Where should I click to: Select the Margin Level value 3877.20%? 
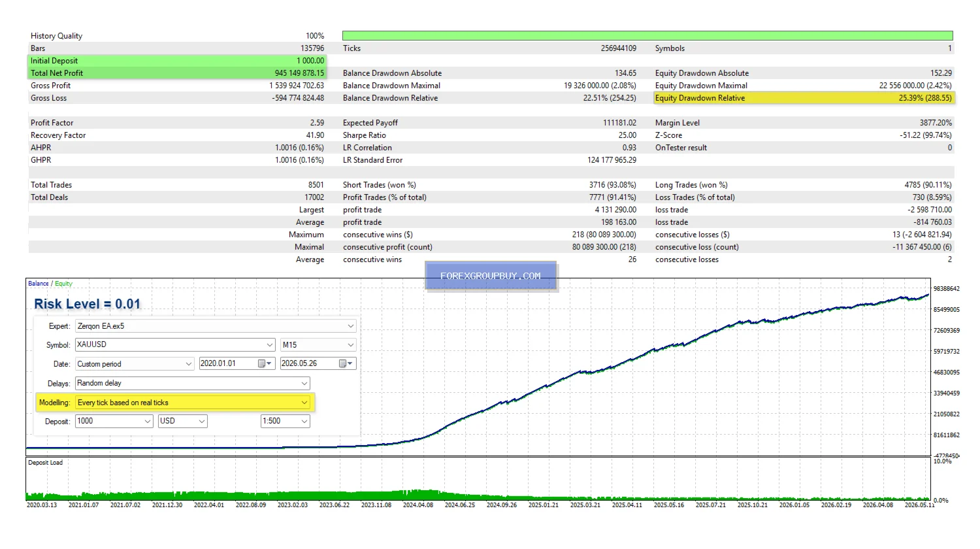click(x=936, y=123)
